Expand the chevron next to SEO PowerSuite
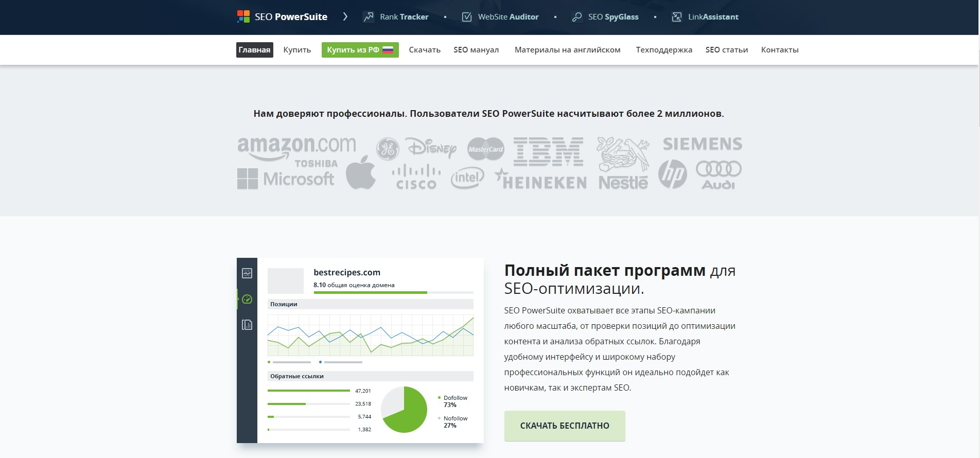This screenshot has height=458, width=980. pos(345,17)
